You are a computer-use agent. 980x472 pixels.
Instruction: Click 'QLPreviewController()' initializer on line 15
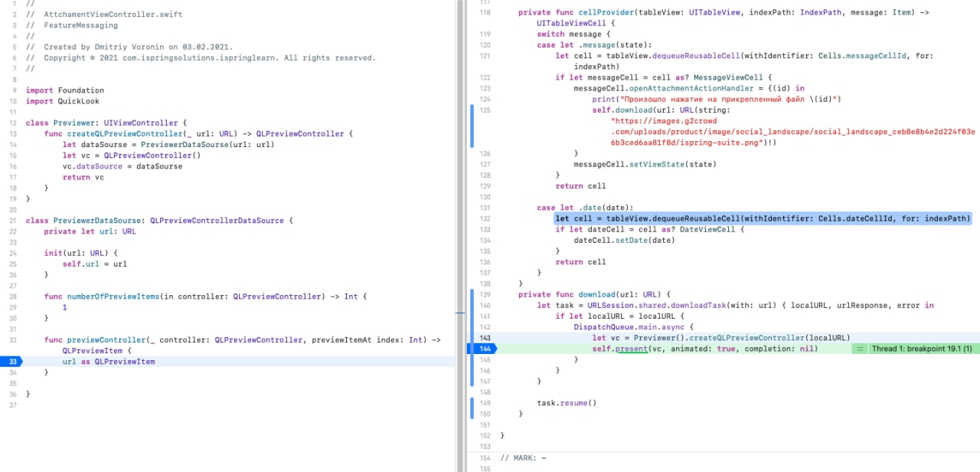click(x=152, y=156)
